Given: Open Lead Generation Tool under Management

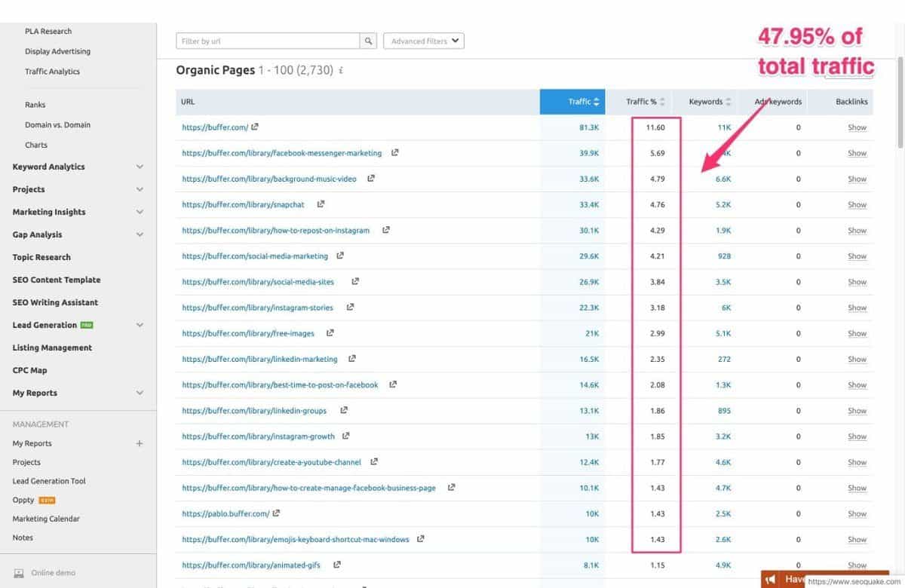Looking at the screenshot, I should (x=49, y=481).
